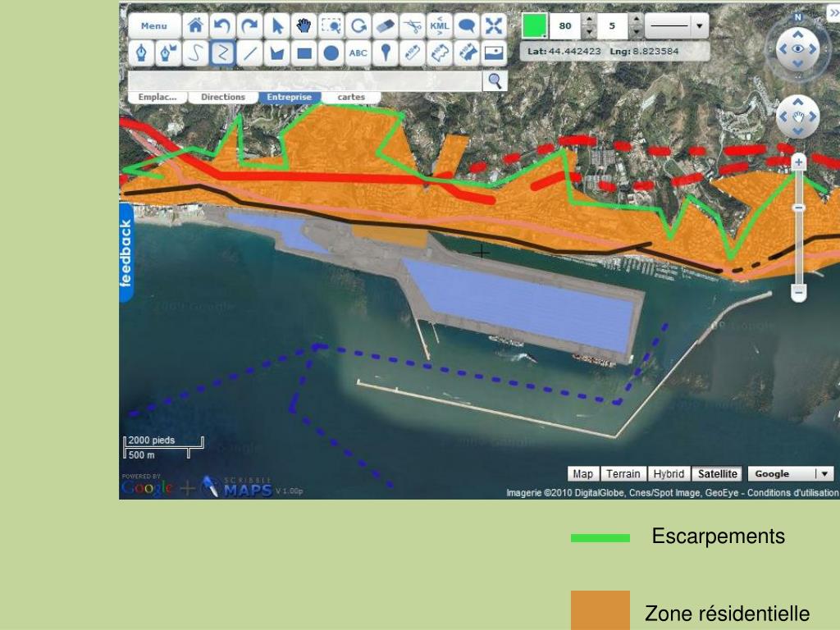Click the green fill color swatch
The height and width of the screenshot is (630, 840).
pos(534,25)
